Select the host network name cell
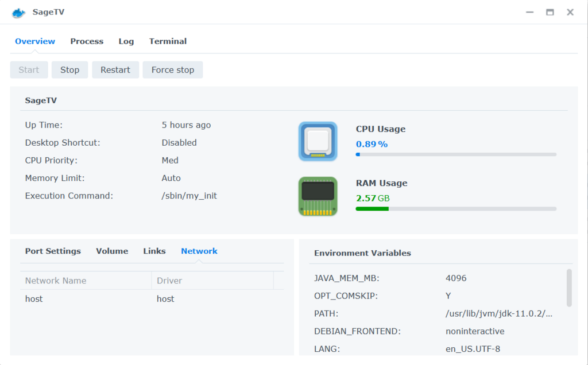588x365 pixels. [x=34, y=298]
